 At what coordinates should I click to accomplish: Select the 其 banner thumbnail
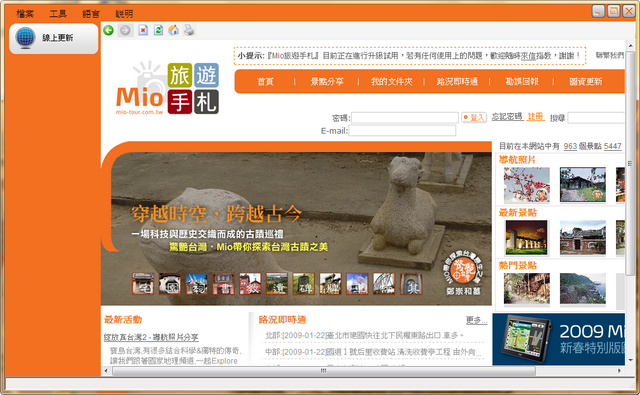point(411,284)
